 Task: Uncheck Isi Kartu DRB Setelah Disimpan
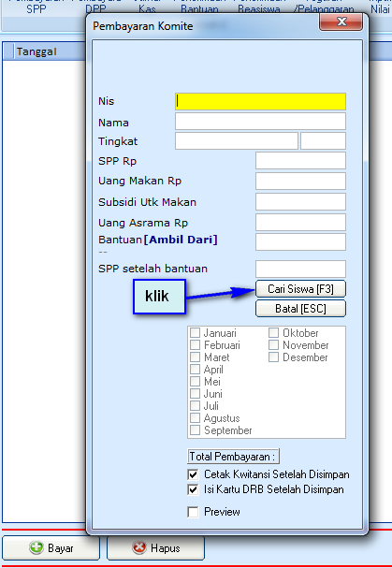point(193,489)
